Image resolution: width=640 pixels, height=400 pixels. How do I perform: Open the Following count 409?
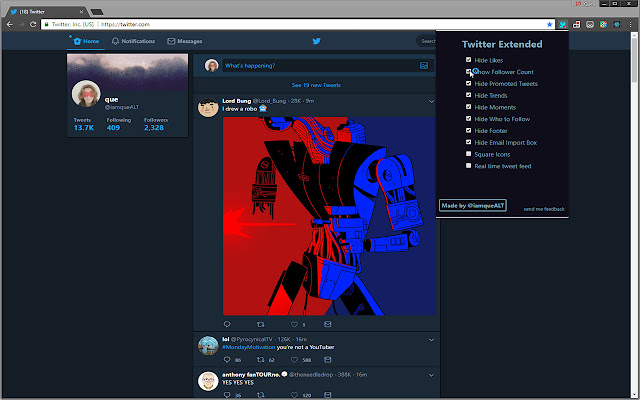coord(118,124)
